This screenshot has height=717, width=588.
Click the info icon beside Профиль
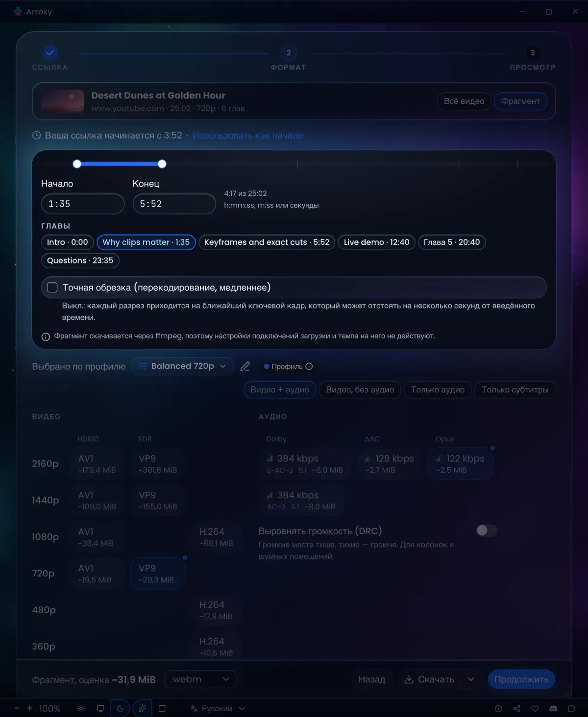[309, 366]
